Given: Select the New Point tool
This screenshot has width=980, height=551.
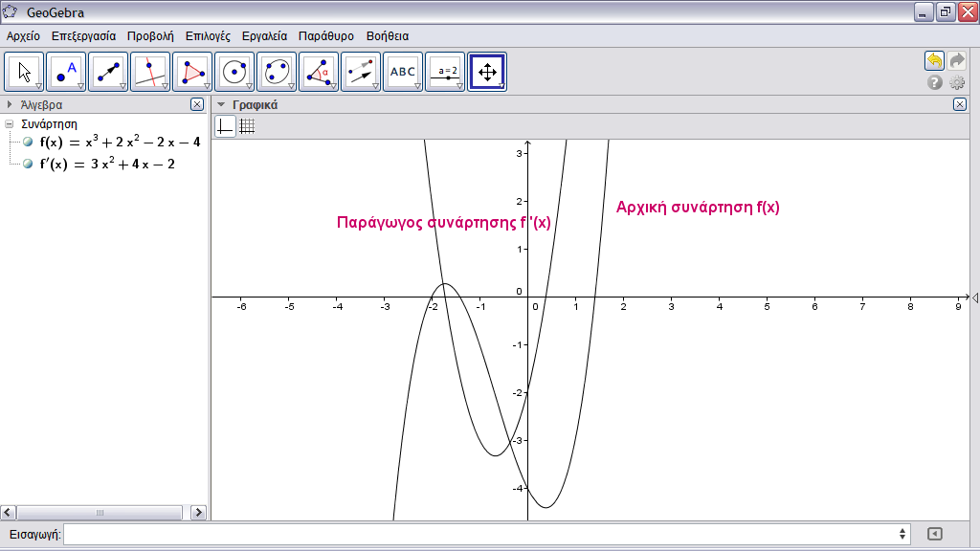Looking at the screenshot, I should (x=66, y=72).
